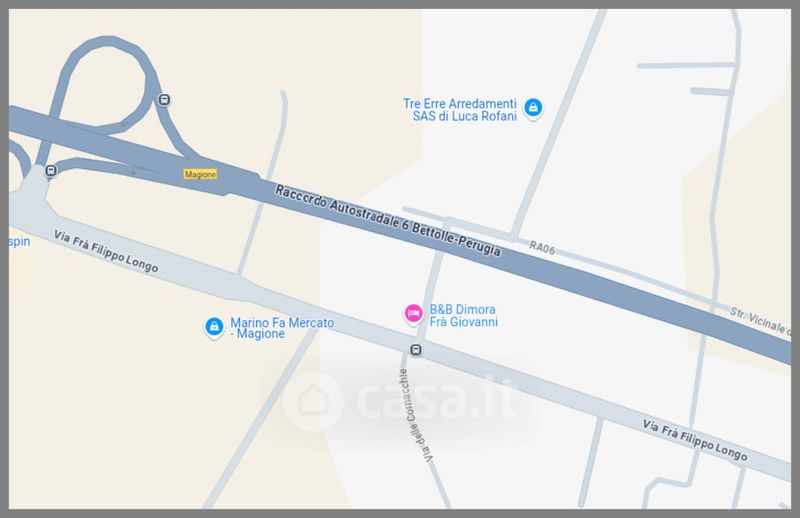Click bus stop icon near the left roundabout
Screen dimensions: 800x518
coord(51,170)
